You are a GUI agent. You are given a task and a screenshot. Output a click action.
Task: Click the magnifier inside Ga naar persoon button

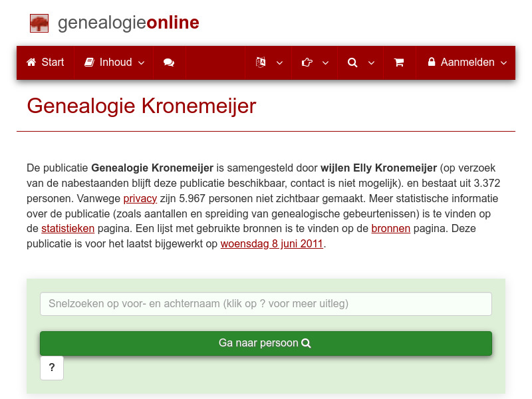pyautogui.click(x=306, y=343)
